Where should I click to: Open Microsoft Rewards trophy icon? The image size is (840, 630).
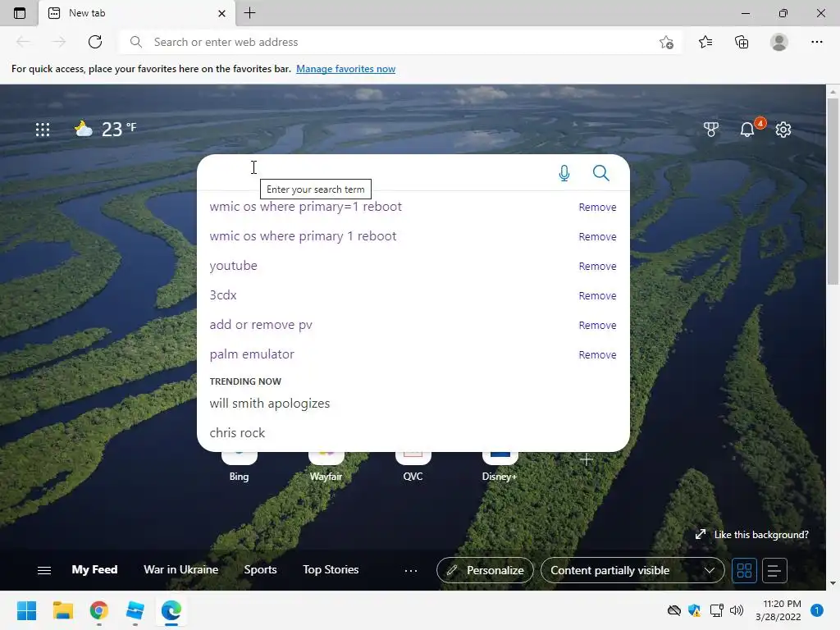pyautogui.click(x=711, y=129)
